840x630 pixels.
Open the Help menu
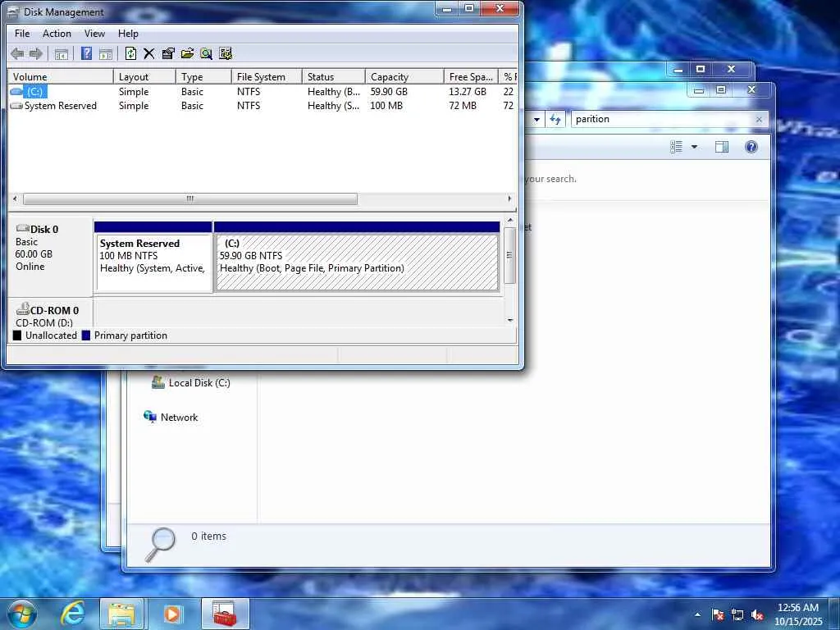tap(128, 33)
